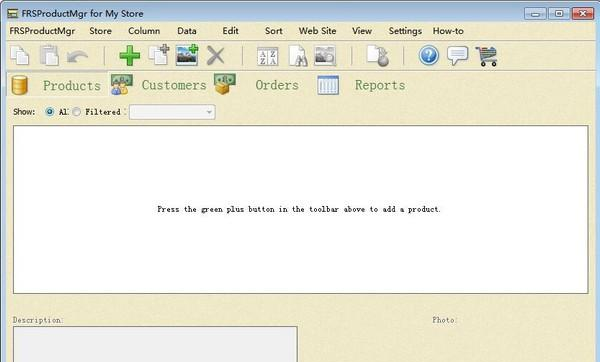The height and width of the screenshot is (362, 600).
Task: Open the View menu
Action: pyautogui.click(x=362, y=31)
